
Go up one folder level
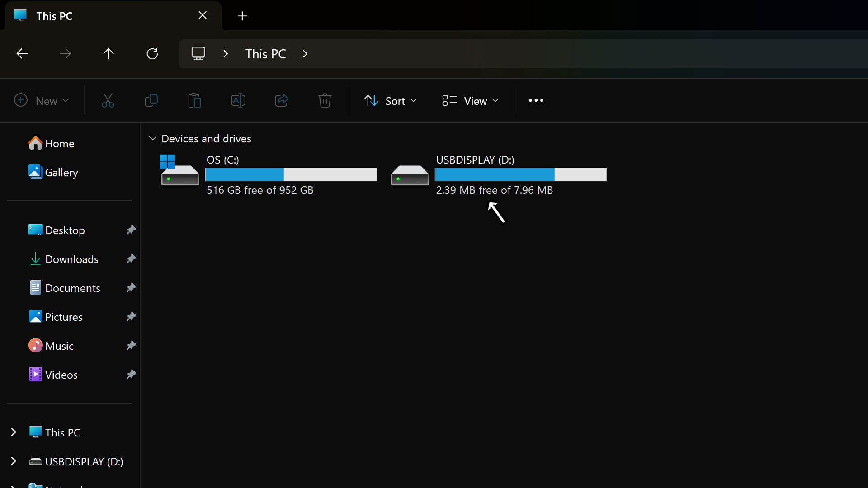pos(108,54)
